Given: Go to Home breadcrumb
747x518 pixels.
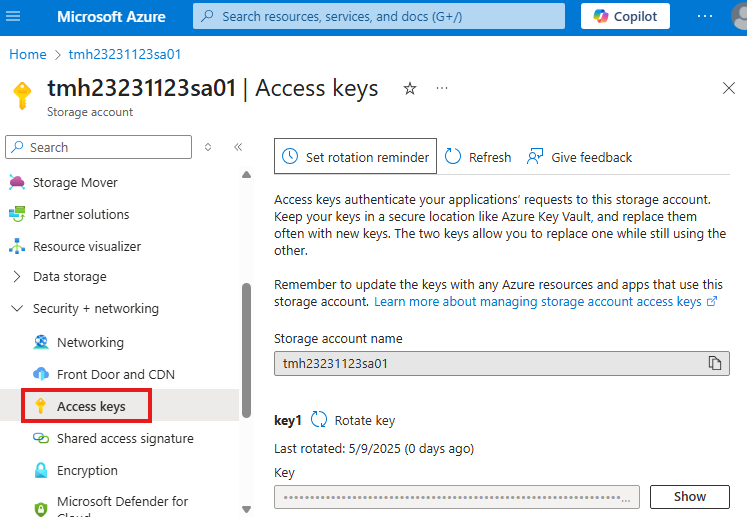Looking at the screenshot, I should [28, 54].
